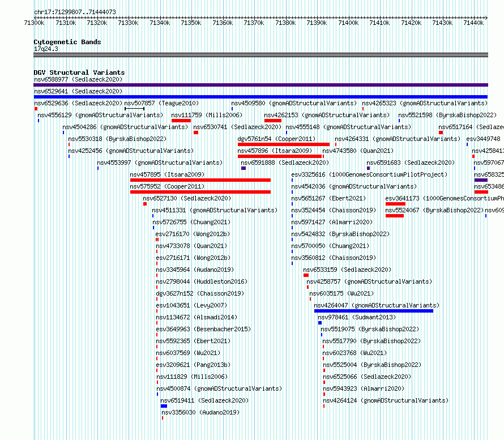The width and height of the screenshot is (504, 440).
Task: Click red bar beneath dgv5761n54 (Cooper2011)
Action: 284,144
